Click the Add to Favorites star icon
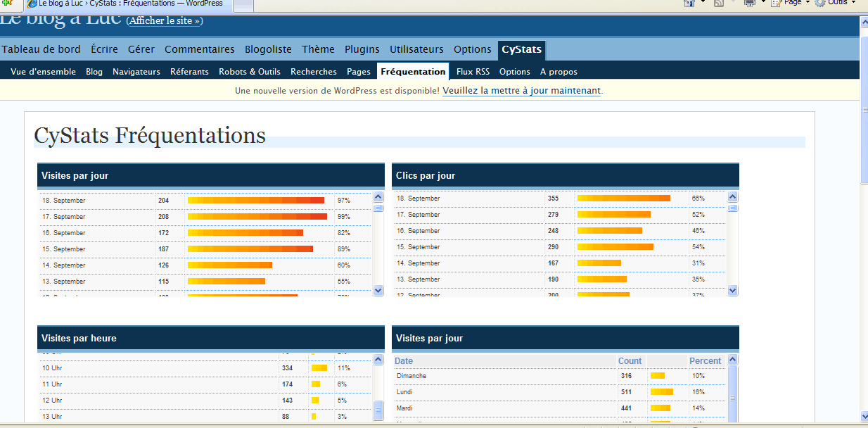This screenshot has width=868, height=428. pos(8,4)
